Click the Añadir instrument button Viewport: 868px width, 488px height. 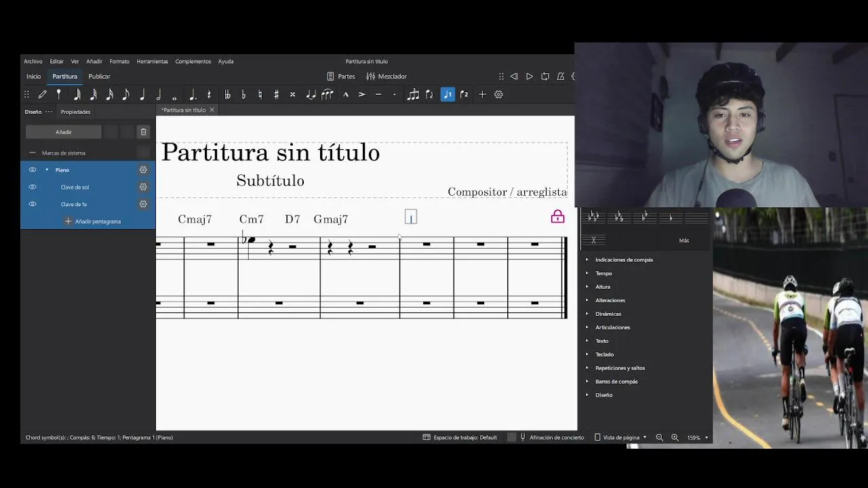tap(64, 132)
